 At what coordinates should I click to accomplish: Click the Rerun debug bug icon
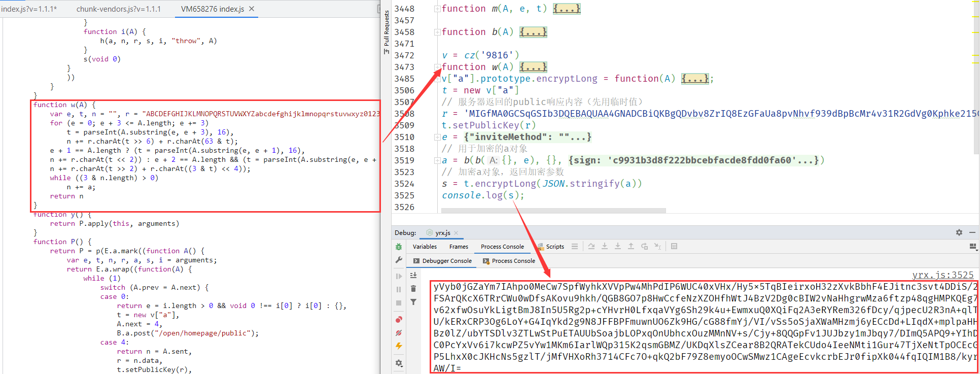pyautogui.click(x=399, y=247)
